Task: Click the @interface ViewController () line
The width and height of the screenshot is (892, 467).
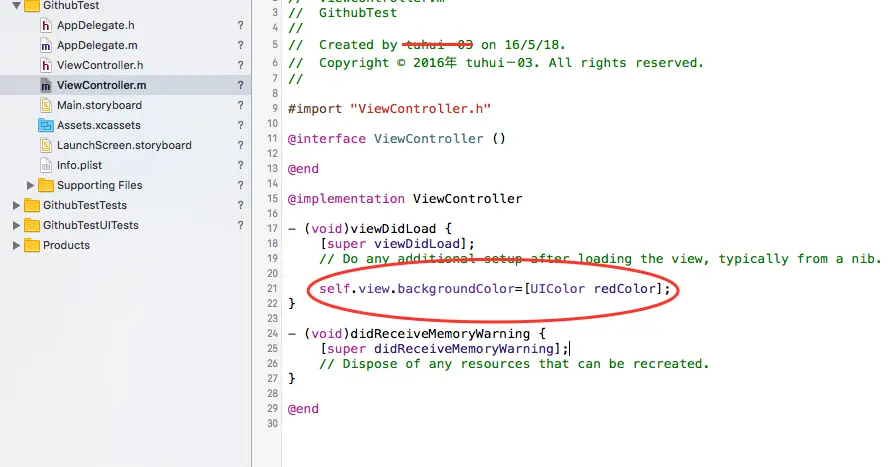Action: (397, 139)
